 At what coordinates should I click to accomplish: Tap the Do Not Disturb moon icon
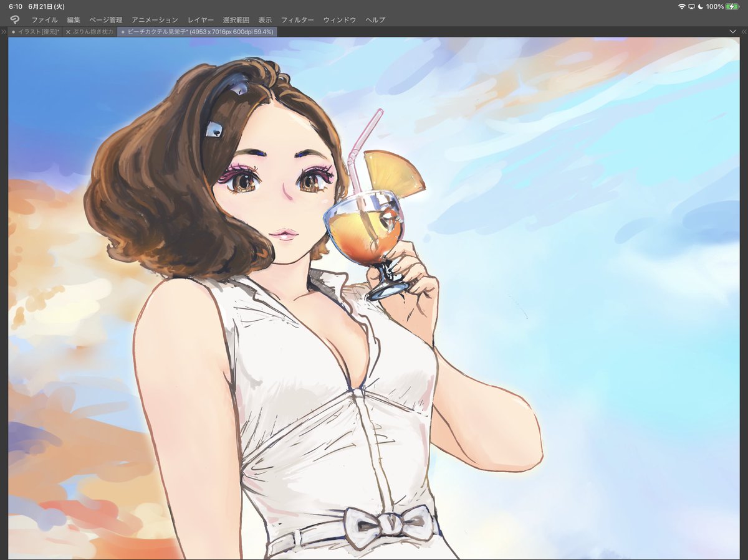coord(701,6)
